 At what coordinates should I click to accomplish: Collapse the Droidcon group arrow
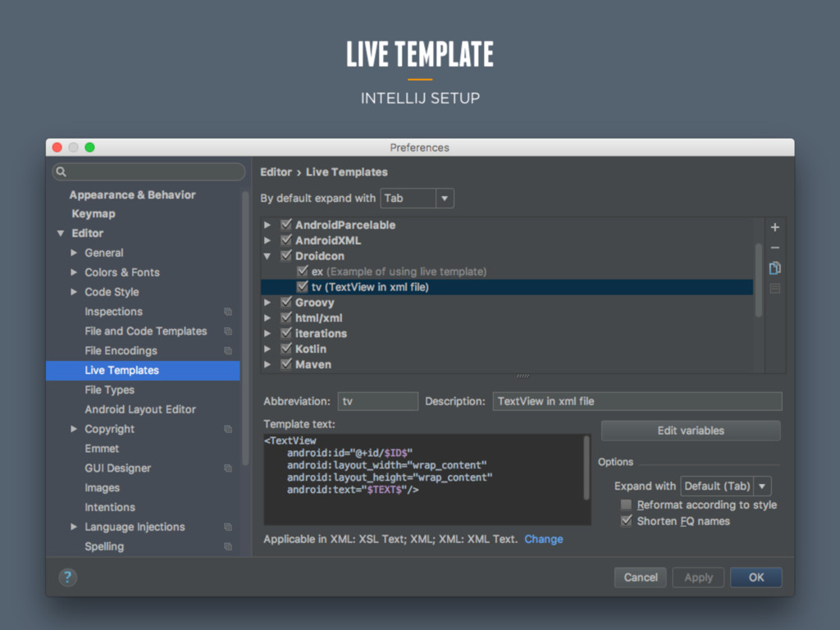tap(267, 256)
